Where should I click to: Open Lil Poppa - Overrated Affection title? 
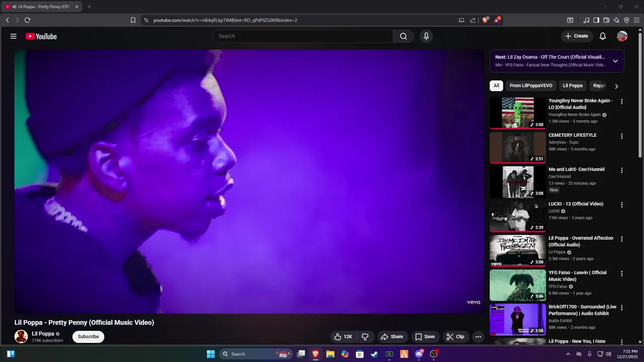[581, 241]
